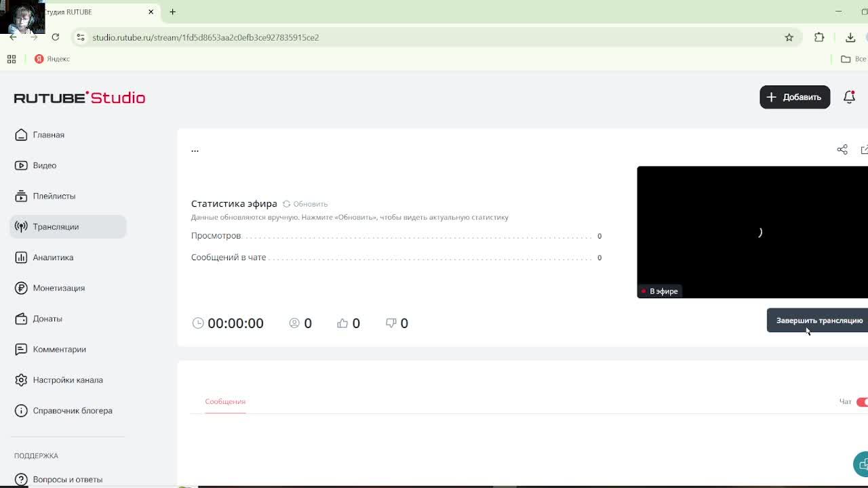Open a new browser tab
Image resolution: width=868 pixels, height=488 pixels.
click(x=172, y=12)
